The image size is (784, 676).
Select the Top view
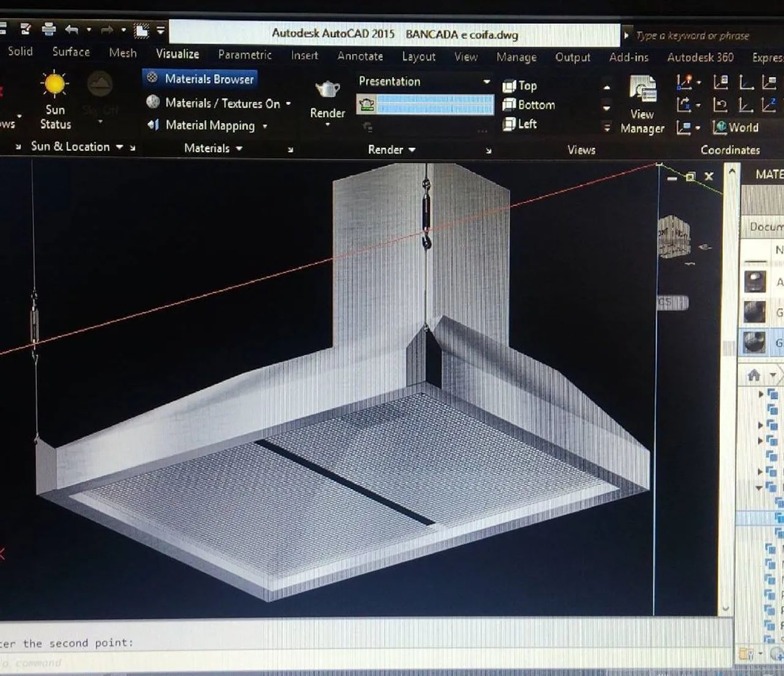tap(520, 86)
